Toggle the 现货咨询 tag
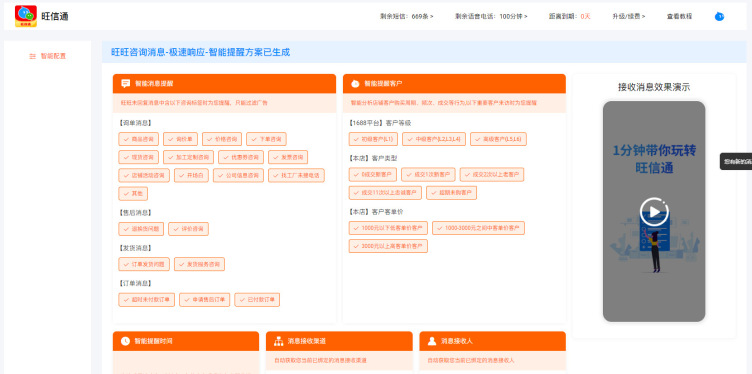 pos(139,157)
